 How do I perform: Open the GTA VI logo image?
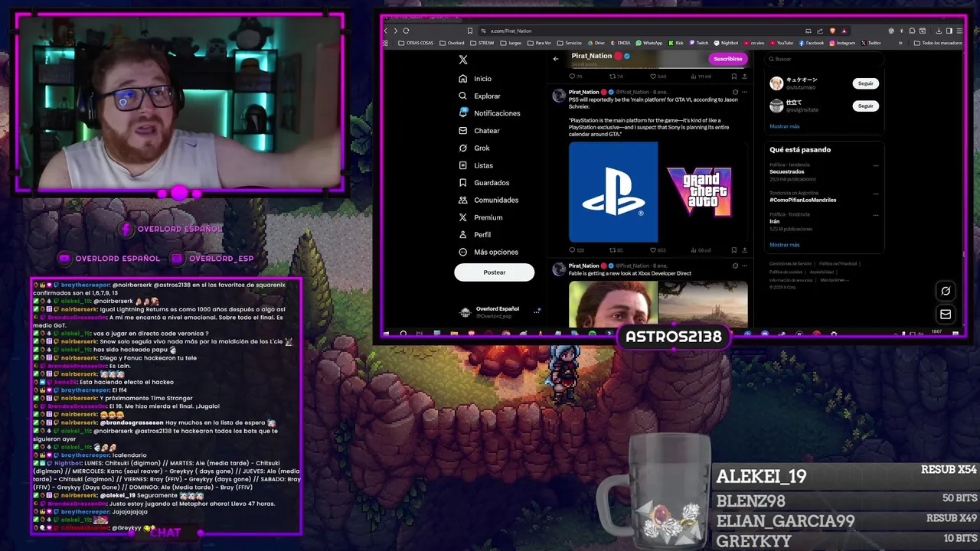704,192
